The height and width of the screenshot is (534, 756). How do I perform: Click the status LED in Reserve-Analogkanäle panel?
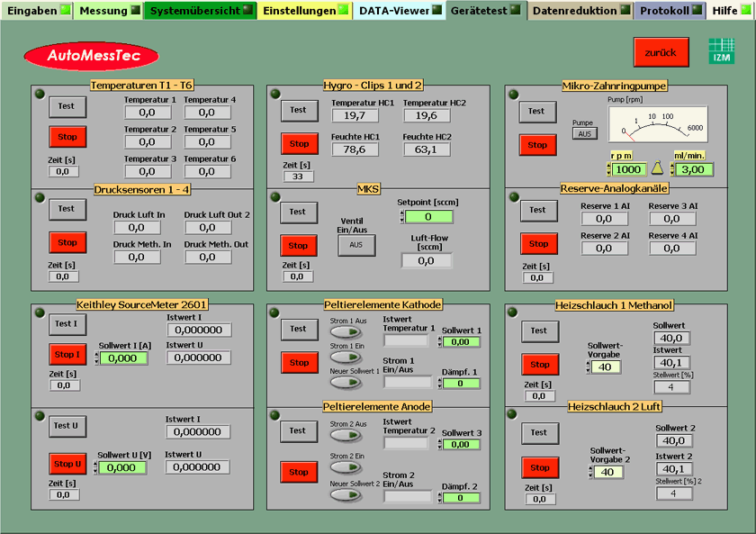pos(514,197)
